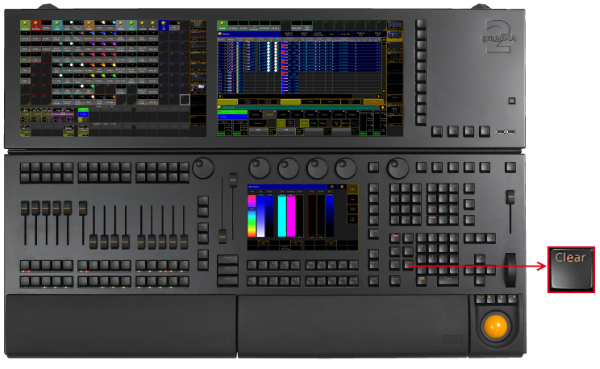Click the top large playback button under the tall faders
The image size is (600, 369).
coord(228,259)
